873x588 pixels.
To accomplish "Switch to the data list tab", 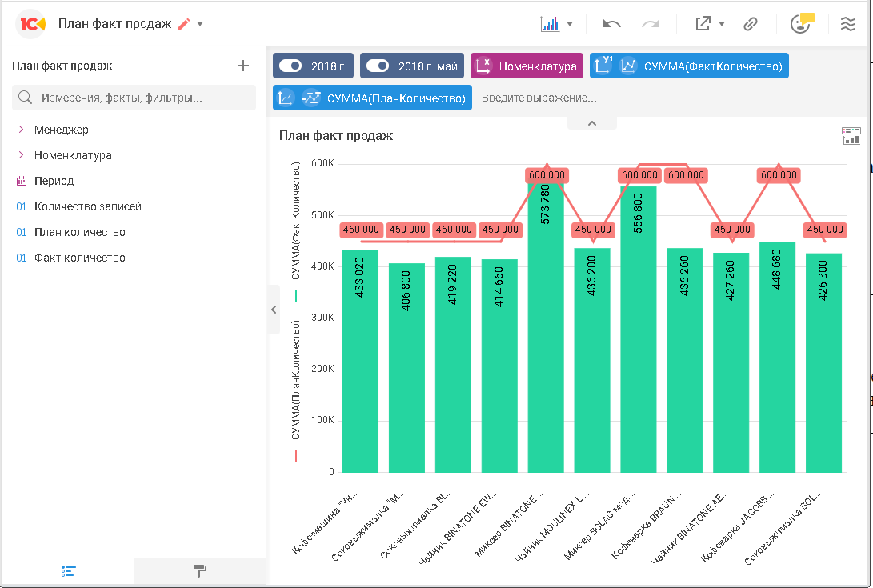I will (68, 571).
